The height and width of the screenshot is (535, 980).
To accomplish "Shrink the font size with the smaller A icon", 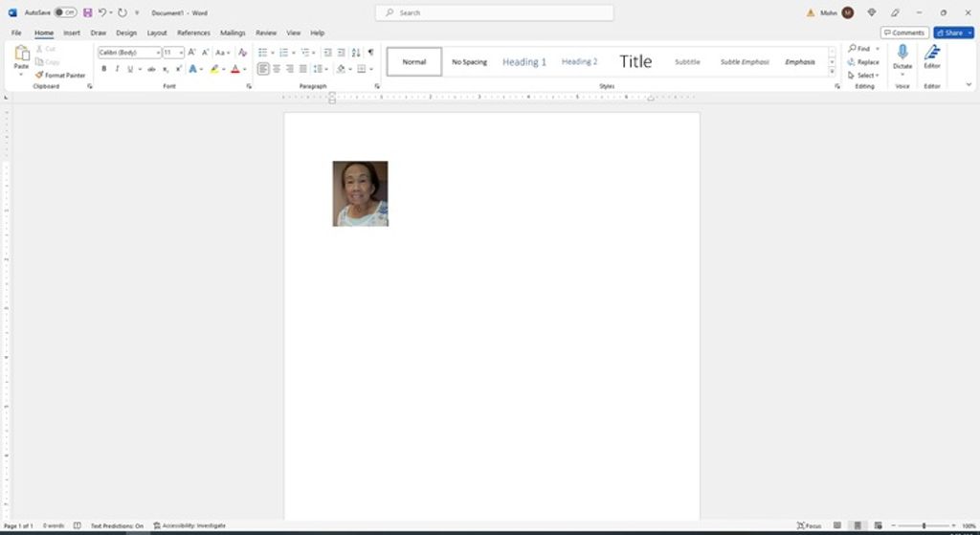I will click(x=205, y=53).
